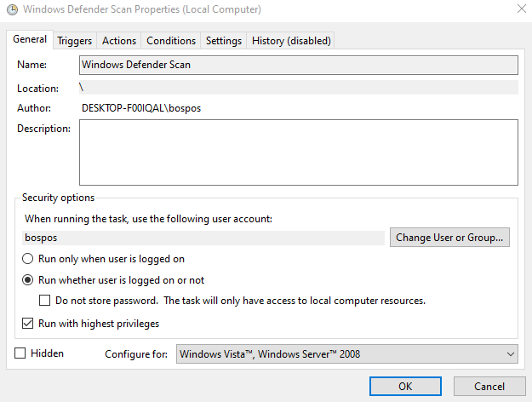The image size is (532, 402).
Task: Click the Security options group label
Action: click(58, 198)
